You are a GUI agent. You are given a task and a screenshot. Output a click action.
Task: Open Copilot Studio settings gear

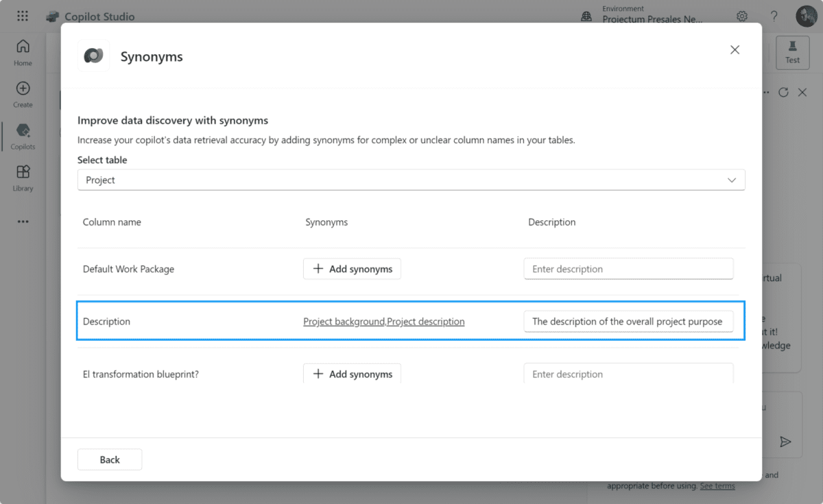point(741,16)
